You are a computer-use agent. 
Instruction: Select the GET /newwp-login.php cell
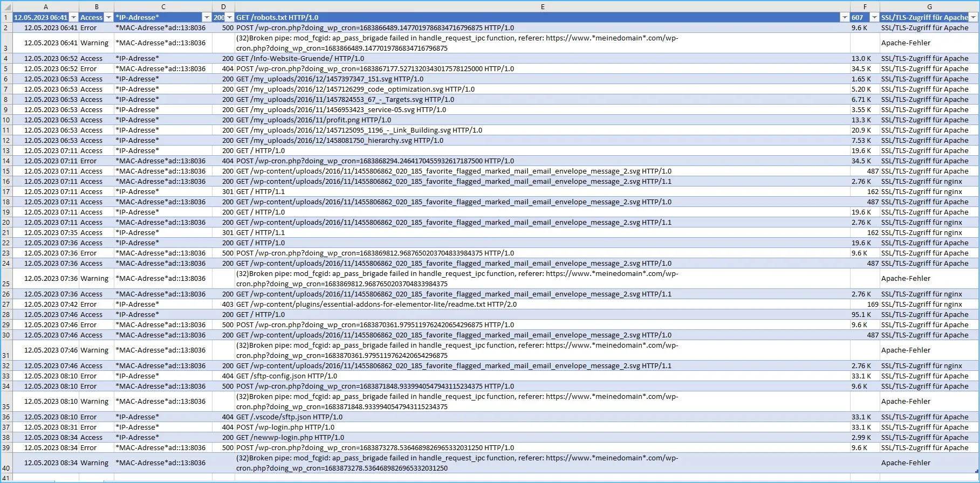(543, 438)
